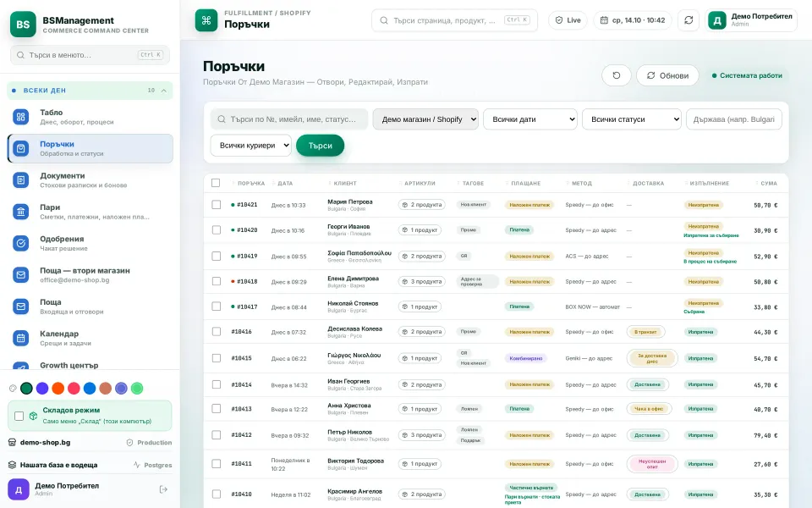Image resolution: width=812 pixels, height=508 pixels.
Task: Check the box for order #10412
Action: click(217, 435)
